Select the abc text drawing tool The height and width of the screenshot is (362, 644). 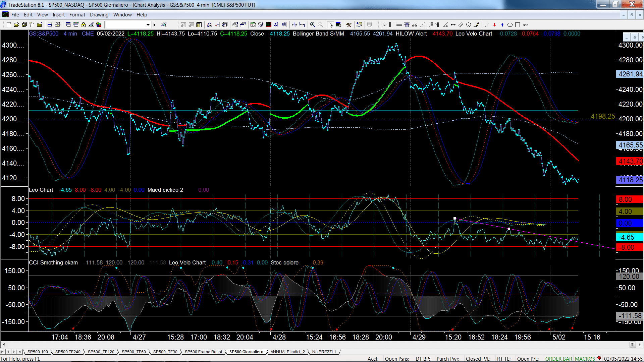coord(525,25)
